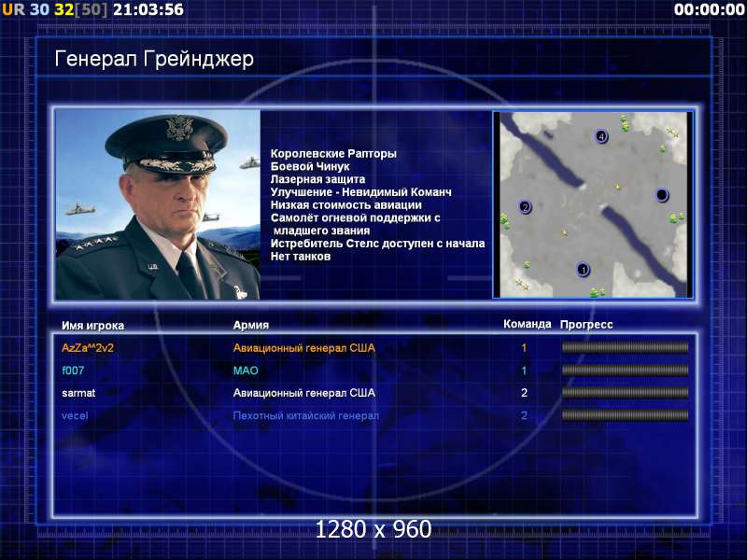
Task: Click the unnumbered black start marker on minimap
Action: click(662, 195)
